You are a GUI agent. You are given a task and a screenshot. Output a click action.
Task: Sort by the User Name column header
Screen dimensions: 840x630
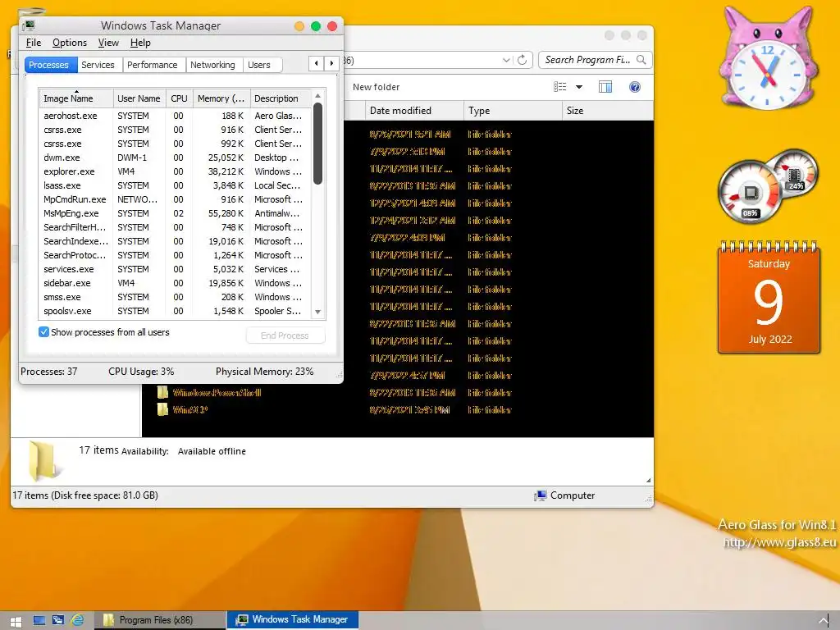139,98
